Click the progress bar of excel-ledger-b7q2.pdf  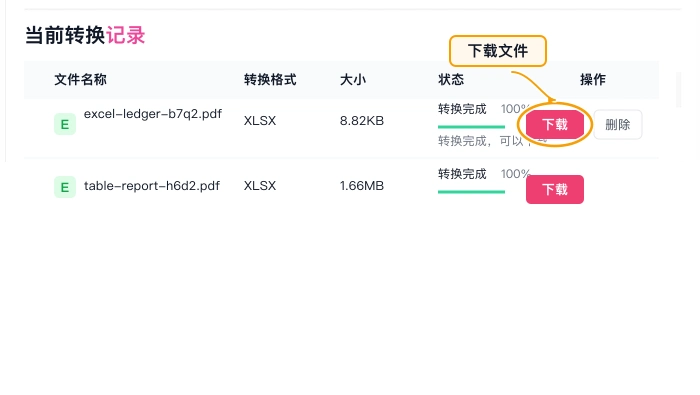pos(471,127)
